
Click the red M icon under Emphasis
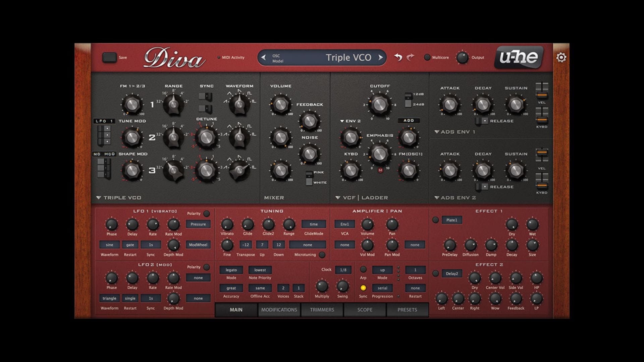pos(380,170)
